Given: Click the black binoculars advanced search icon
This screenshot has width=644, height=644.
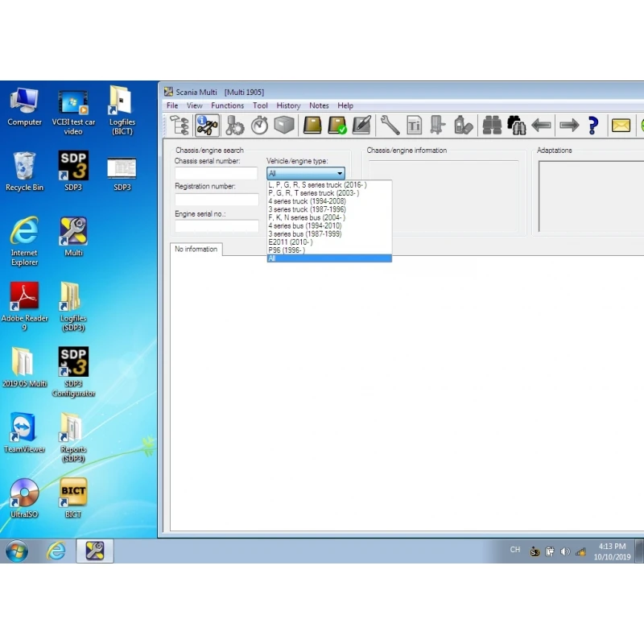Looking at the screenshot, I should pyautogui.click(x=517, y=126).
